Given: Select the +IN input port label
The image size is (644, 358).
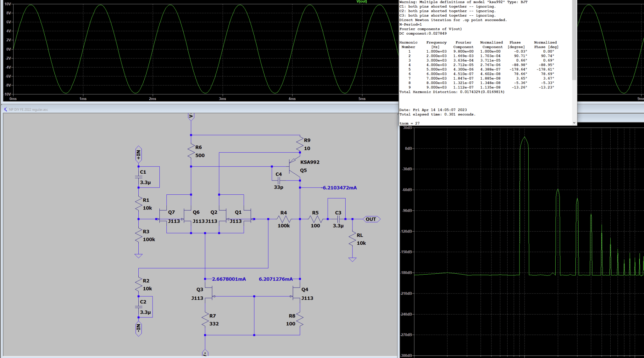Looking at the screenshot, I should pyautogui.click(x=138, y=154).
